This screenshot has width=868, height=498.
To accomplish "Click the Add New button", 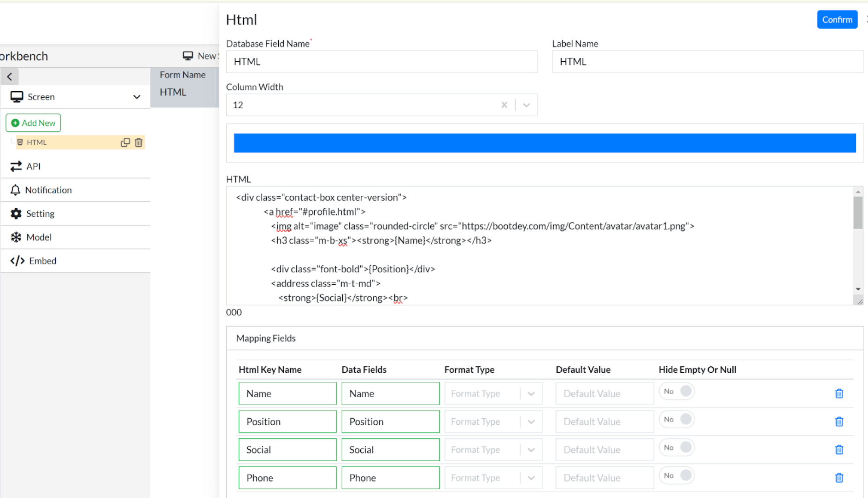I will click(33, 123).
